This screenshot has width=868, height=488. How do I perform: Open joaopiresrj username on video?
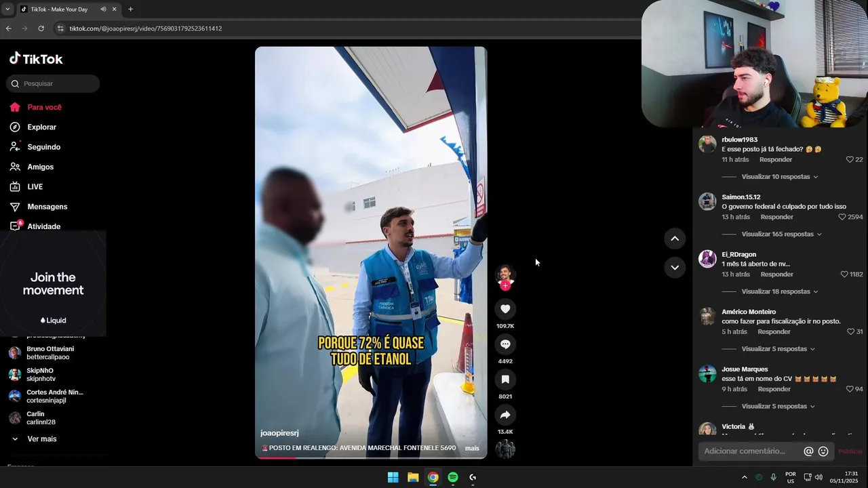point(279,433)
